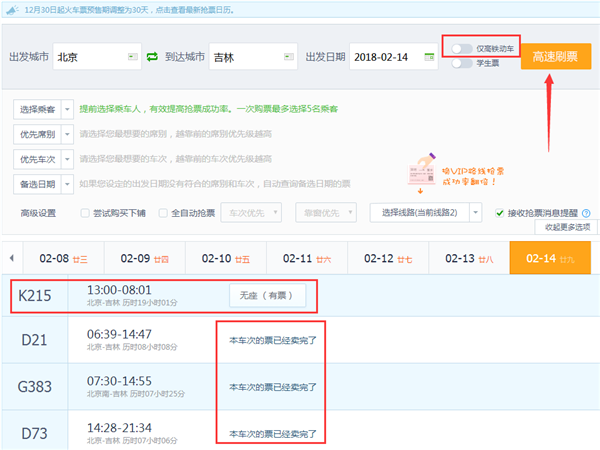
Task: Click the announcement speaker icon in the top banner
Action: (x=12, y=10)
